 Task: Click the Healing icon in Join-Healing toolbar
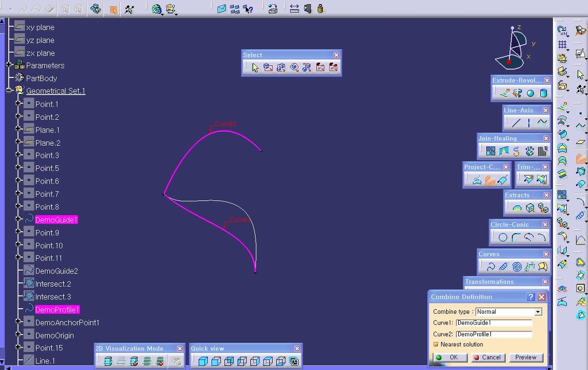[504, 151]
